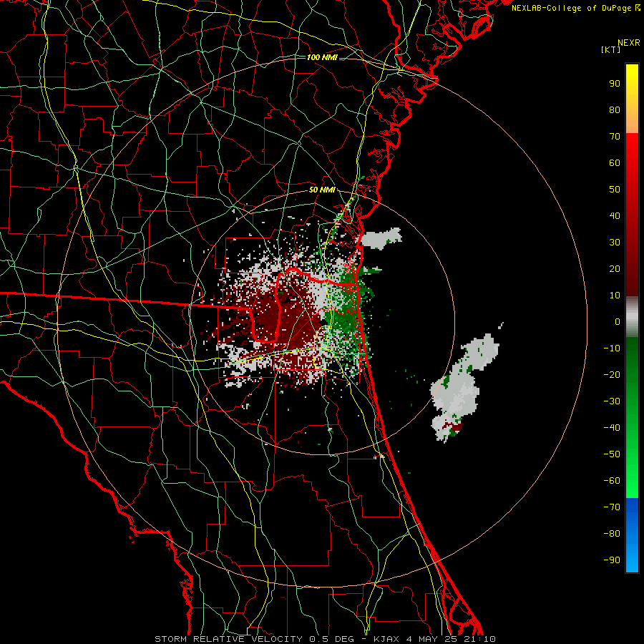Click the 60 value on velocity scale
644x644 pixels.
point(615,162)
